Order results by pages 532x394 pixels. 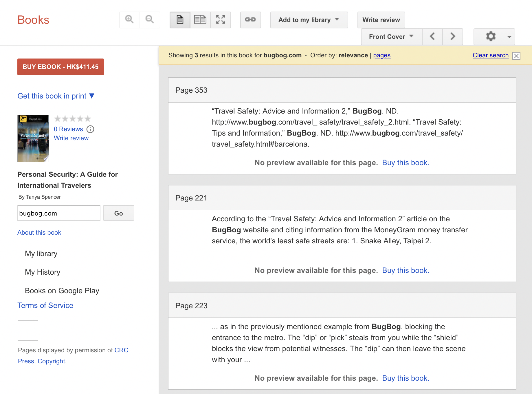382,55
